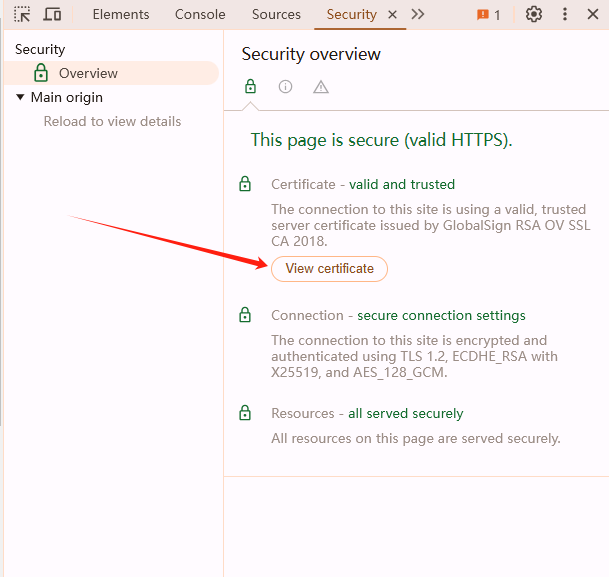609x577 pixels.
Task: Close the Security tab with its X
Action: point(393,15)
